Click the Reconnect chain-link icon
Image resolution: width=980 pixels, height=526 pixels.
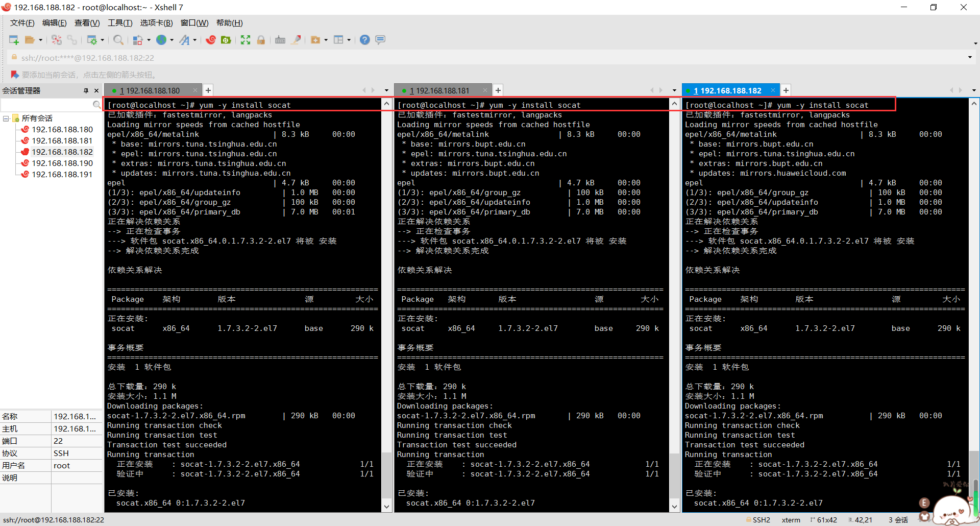72,40
